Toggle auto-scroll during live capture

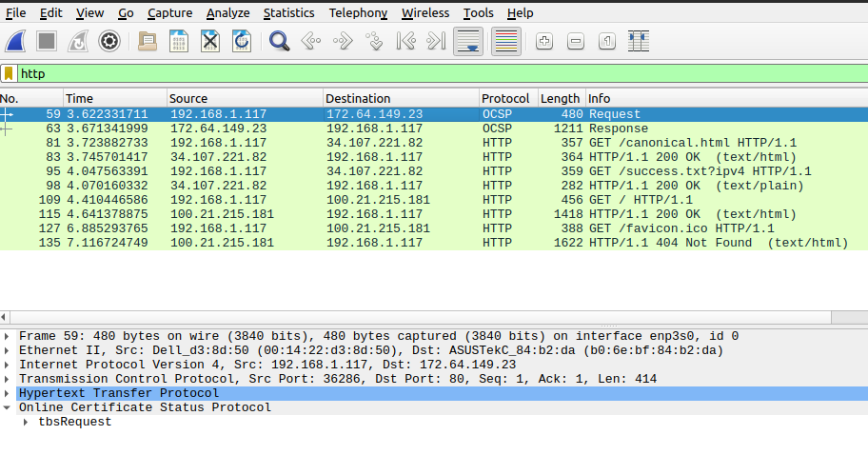[x=468, y=41]
